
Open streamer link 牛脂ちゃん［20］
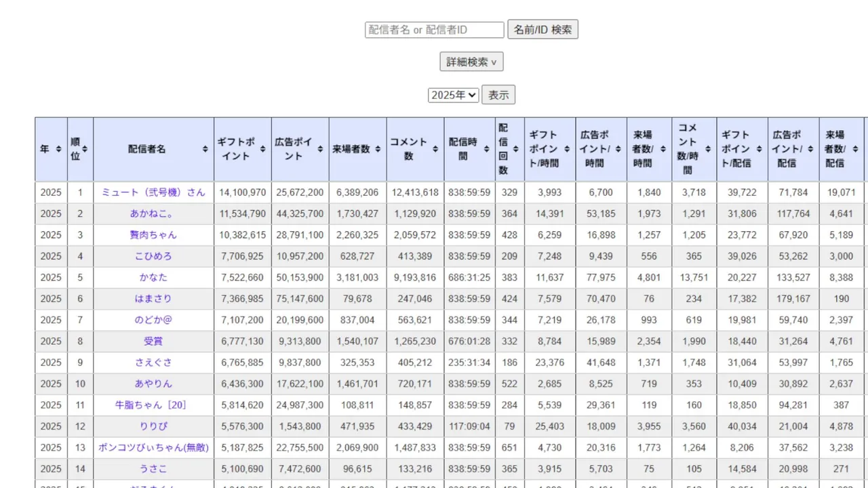tap(153, 405)
